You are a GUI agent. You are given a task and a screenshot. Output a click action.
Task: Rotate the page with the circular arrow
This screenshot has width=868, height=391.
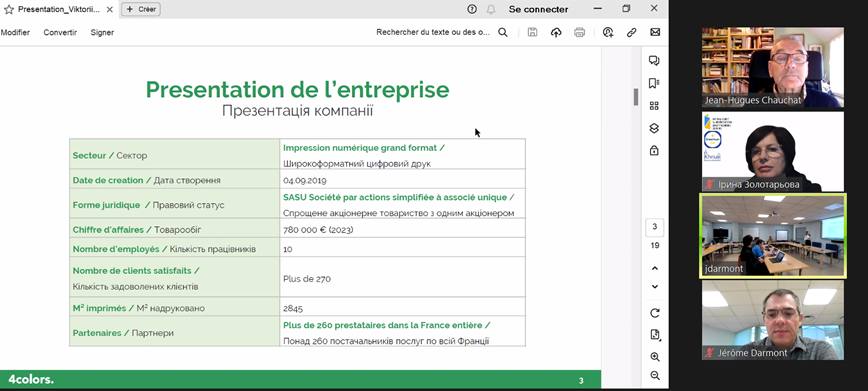point(655,313)
